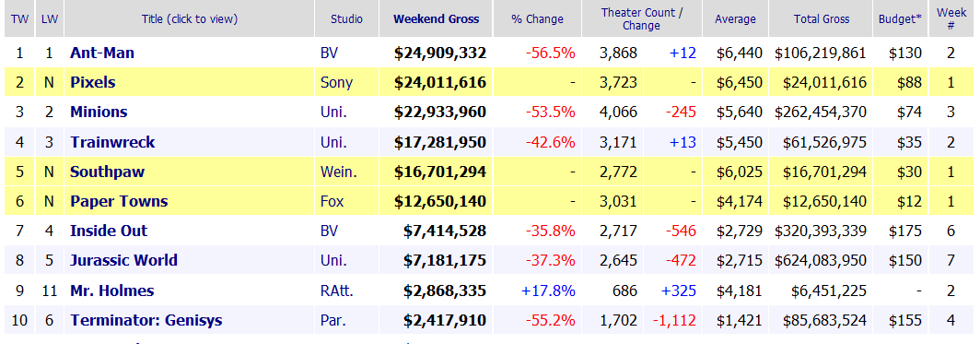Sort by Total Gross column header

point(822,18)
